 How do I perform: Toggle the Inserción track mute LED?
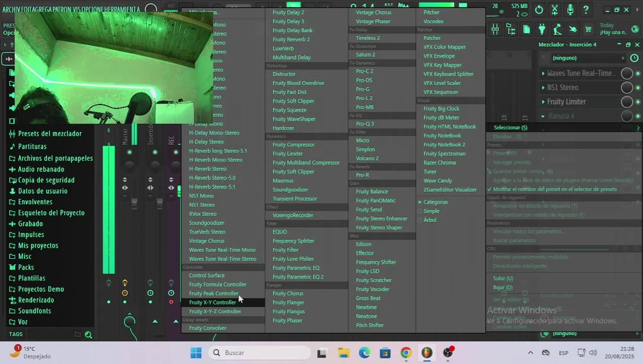155,152
